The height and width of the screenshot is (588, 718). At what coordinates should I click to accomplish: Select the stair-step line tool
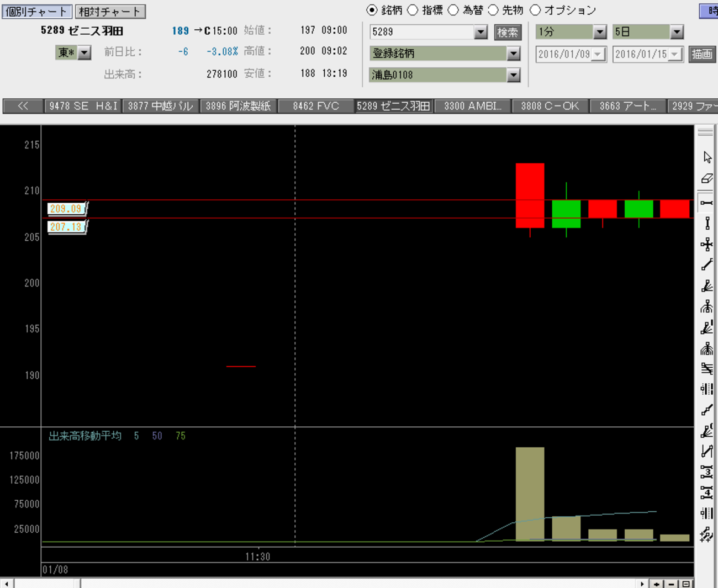[x=707, y=410]
